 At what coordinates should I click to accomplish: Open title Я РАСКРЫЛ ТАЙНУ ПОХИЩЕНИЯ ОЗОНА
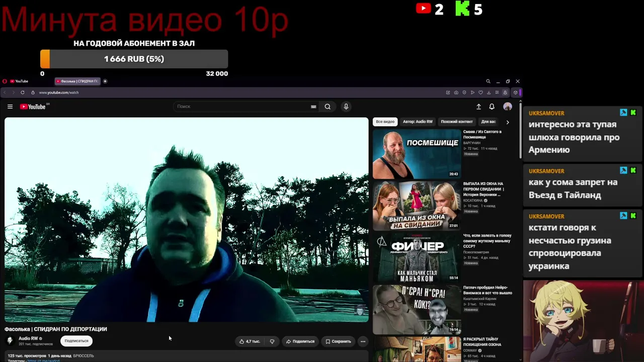[x=482, y=342]
